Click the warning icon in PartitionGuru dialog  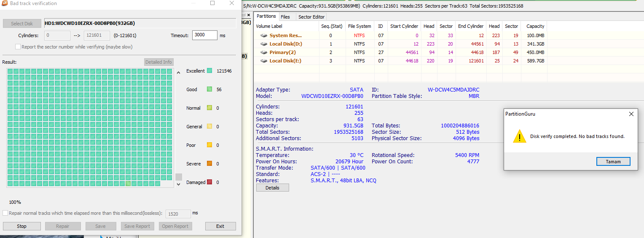click(x=519, y=136)
